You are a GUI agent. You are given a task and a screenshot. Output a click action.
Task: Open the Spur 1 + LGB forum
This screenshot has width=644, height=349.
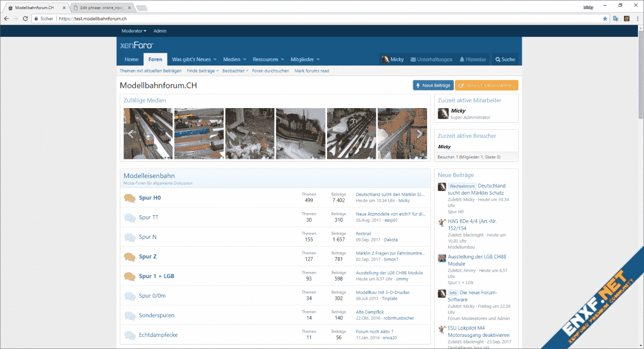pyautogui.click(x=156, y=276)
